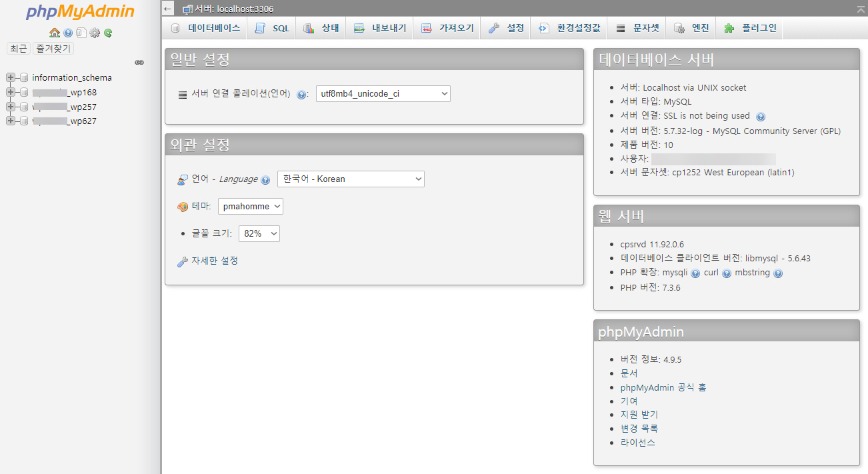
Task: Open help icon next to mysqli extension
Action: (695, 273)
